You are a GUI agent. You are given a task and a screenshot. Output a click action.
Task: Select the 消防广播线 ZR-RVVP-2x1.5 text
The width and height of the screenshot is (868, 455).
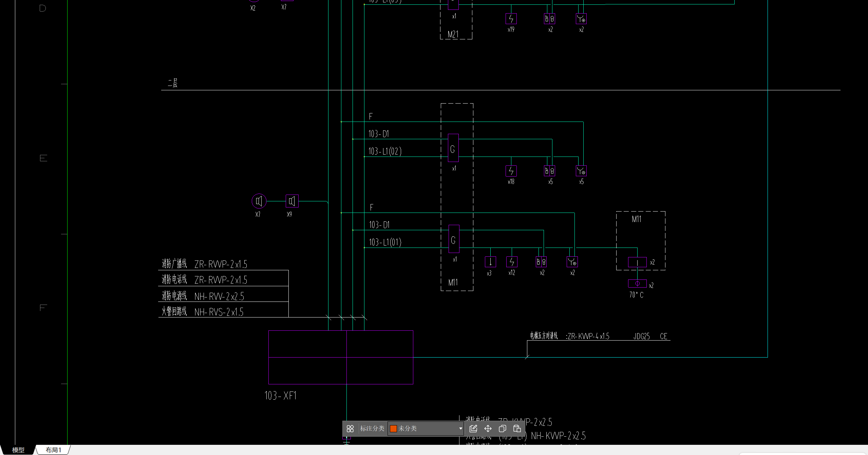click(204, 264)
